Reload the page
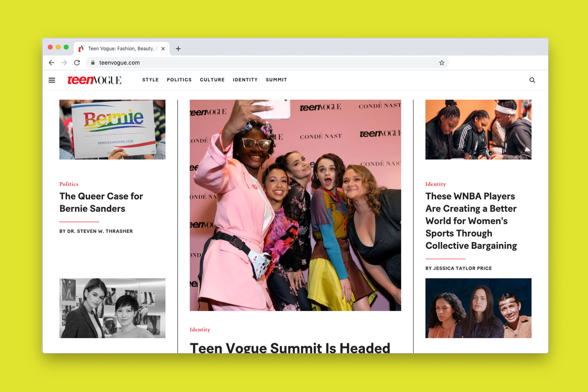 77,63
